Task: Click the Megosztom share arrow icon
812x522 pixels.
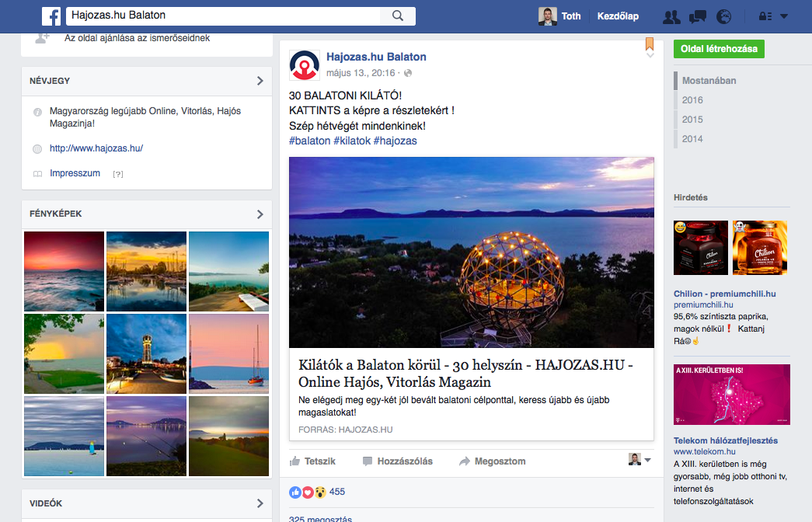Action: [x=465, y=461]
